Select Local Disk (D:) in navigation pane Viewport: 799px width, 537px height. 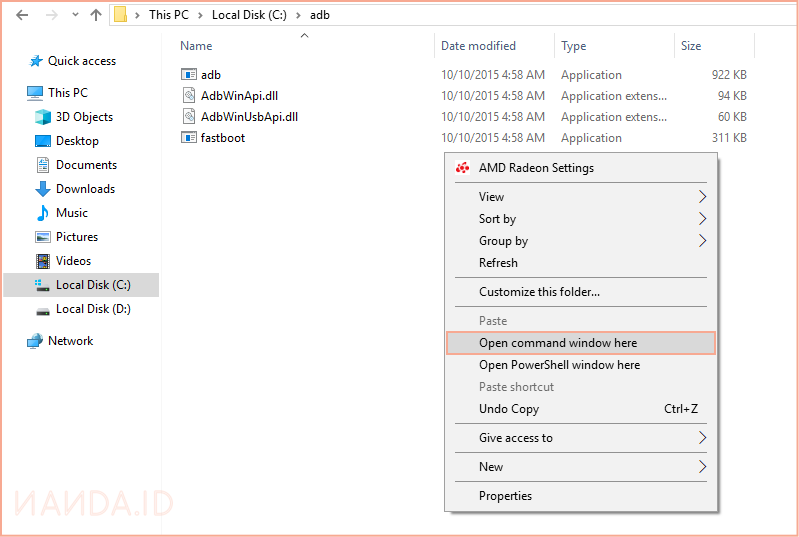93,309
